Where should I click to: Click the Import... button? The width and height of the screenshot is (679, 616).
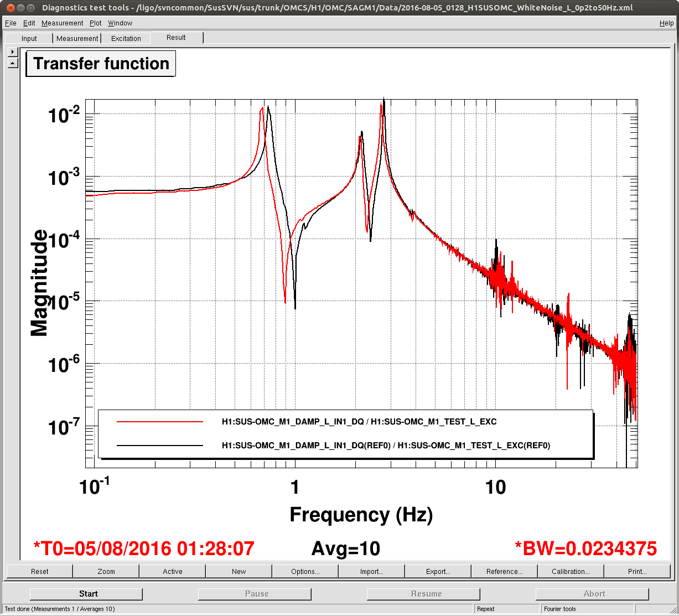click(x=371, y=571)
